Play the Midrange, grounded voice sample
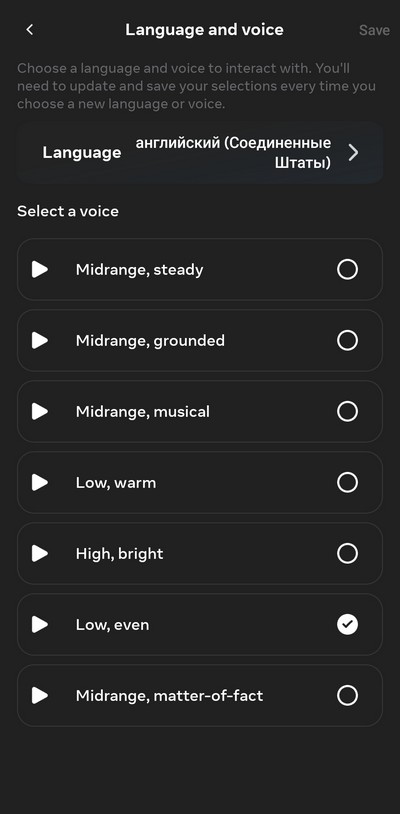The image size is (400, 814). [39, 341]
